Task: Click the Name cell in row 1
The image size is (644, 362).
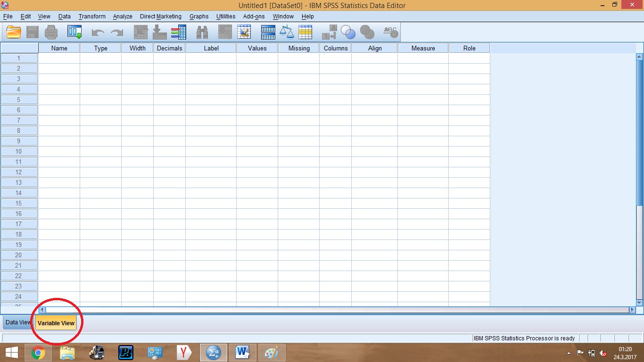Action: pyautogui.click(x=59, y=58)
